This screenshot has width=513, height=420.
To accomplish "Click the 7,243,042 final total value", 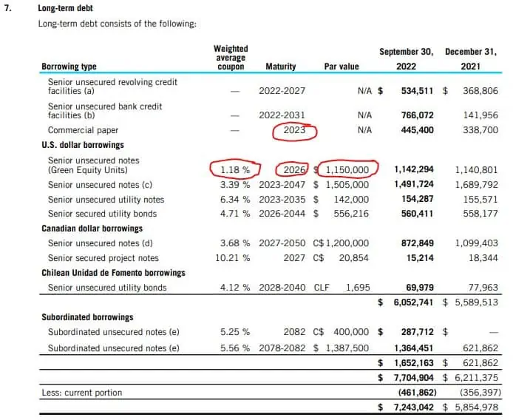I will click(409, 407).
